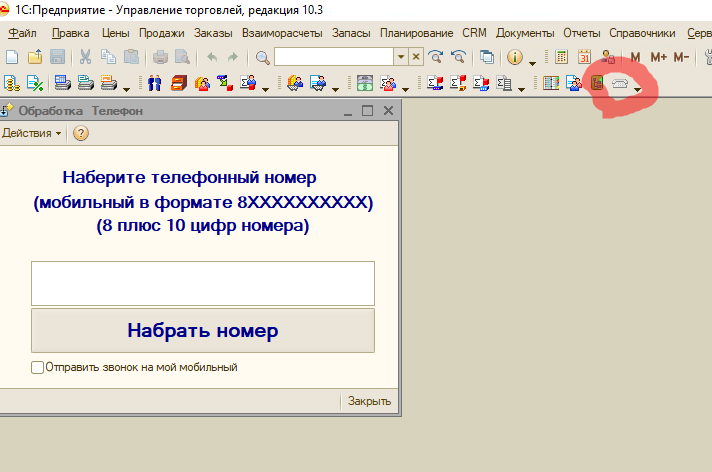Click the Paste clipboard icon

[131, 57]
